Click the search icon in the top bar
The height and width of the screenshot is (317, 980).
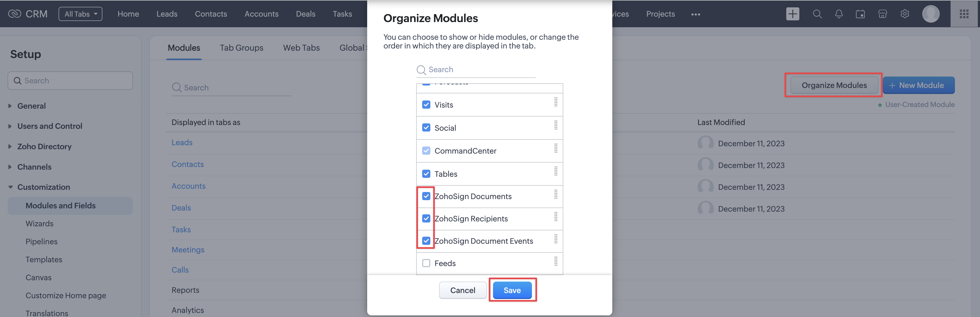pyautogui.click(x=817, y=14)
